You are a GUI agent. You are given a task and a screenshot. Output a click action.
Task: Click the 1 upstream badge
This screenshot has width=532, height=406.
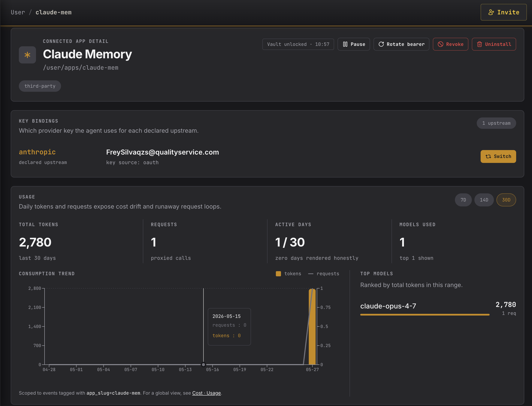tap(496, 123)
